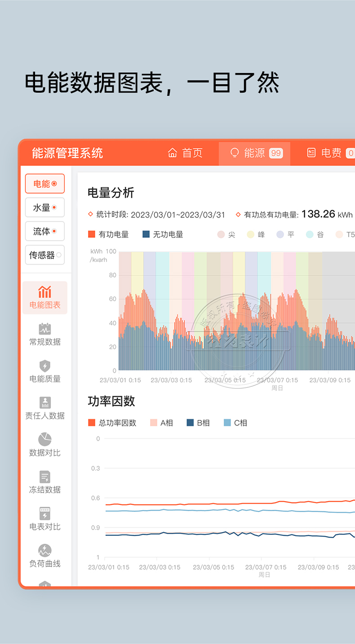Open 数据对比 pie chart icon
355x644 pixels.
(44, 440)
